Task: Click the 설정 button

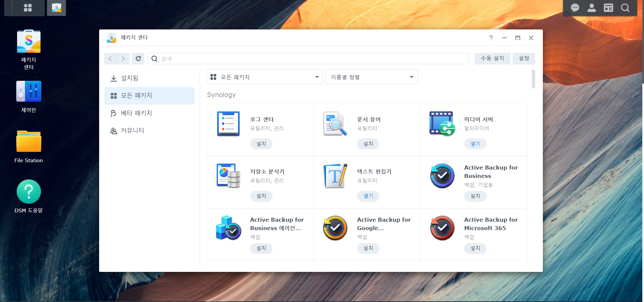Action: [x=524, y=59]
